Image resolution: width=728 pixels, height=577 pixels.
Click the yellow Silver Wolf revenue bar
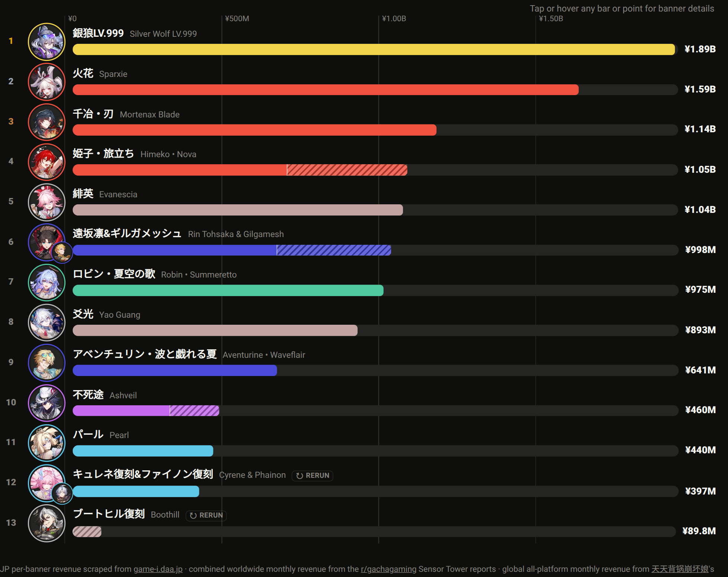(374, 49)
